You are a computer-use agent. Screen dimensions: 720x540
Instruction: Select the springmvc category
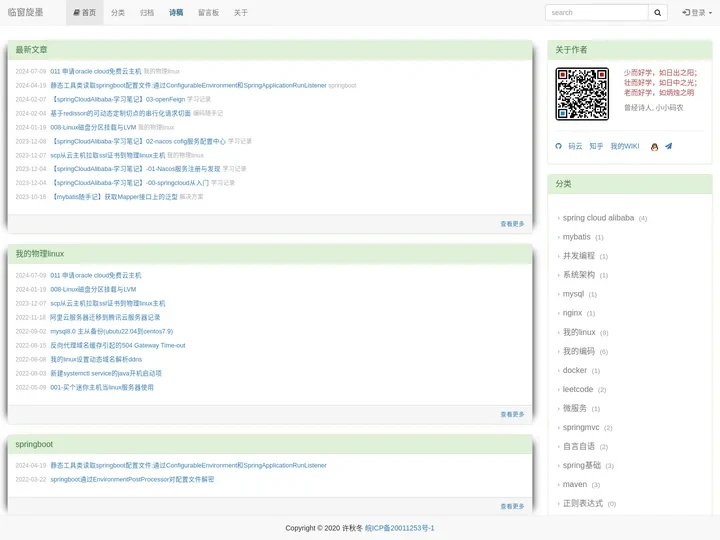pyautogui.click(x=581, y=428)
